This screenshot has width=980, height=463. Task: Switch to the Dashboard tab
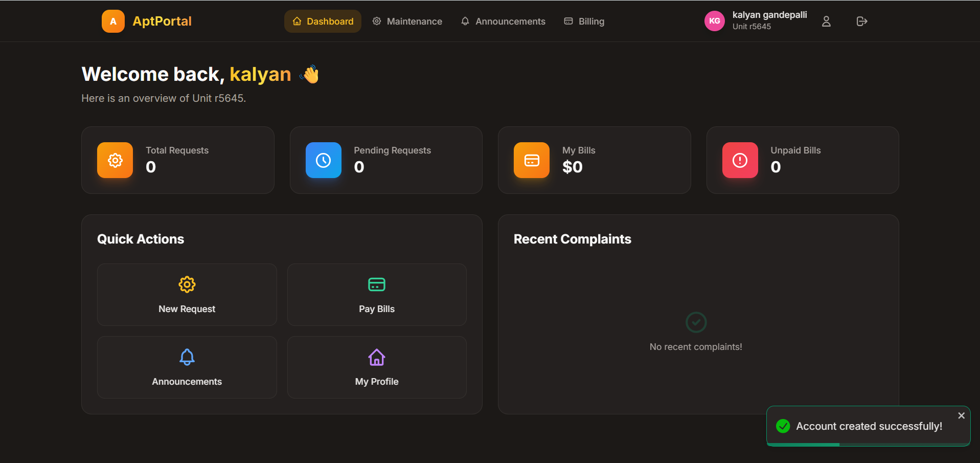click(x=323, y=21)
